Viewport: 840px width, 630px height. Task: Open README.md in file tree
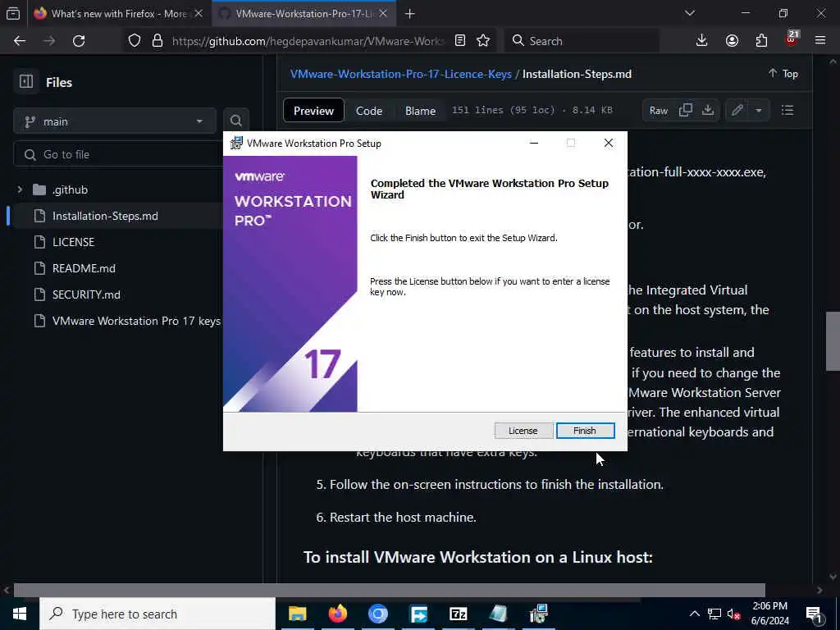[84, 268]
